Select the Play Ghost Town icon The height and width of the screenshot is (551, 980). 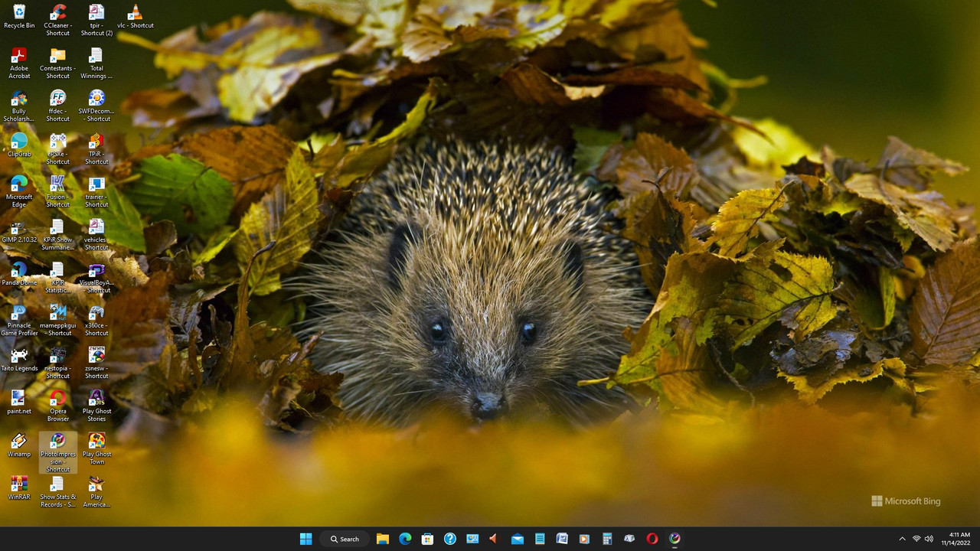96,449
